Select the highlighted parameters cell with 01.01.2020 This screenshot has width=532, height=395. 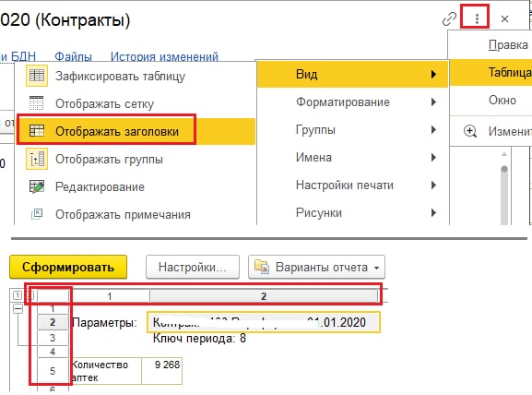click(264, 322)
